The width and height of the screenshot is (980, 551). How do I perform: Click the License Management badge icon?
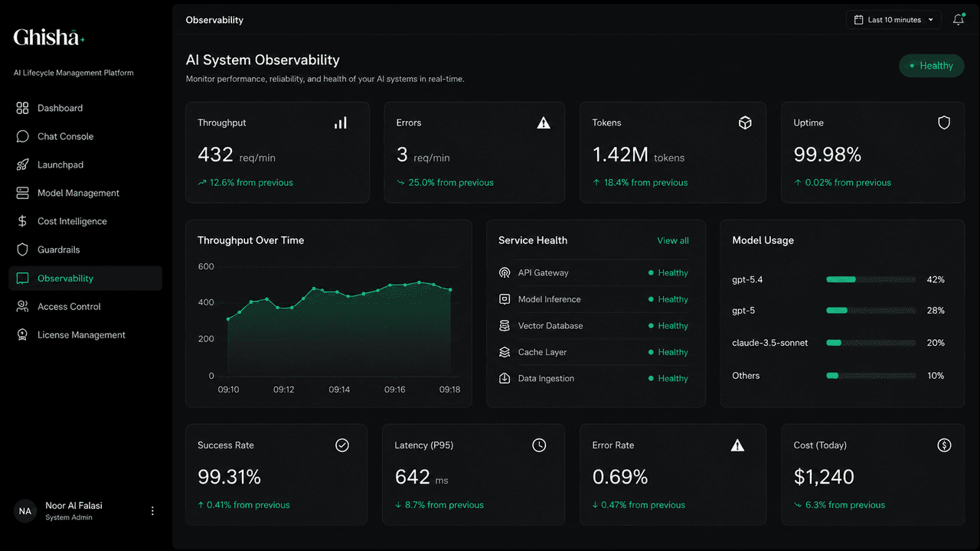coord(22,334)
